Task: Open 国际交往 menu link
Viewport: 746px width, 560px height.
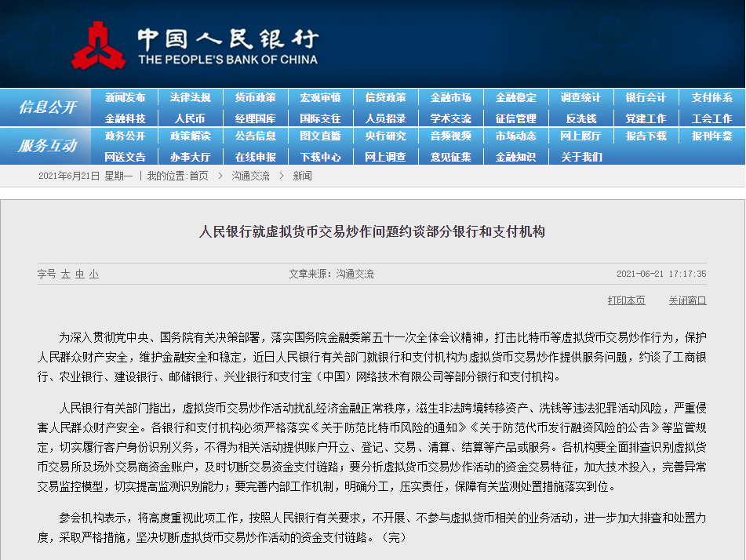Action: (320, 118)
